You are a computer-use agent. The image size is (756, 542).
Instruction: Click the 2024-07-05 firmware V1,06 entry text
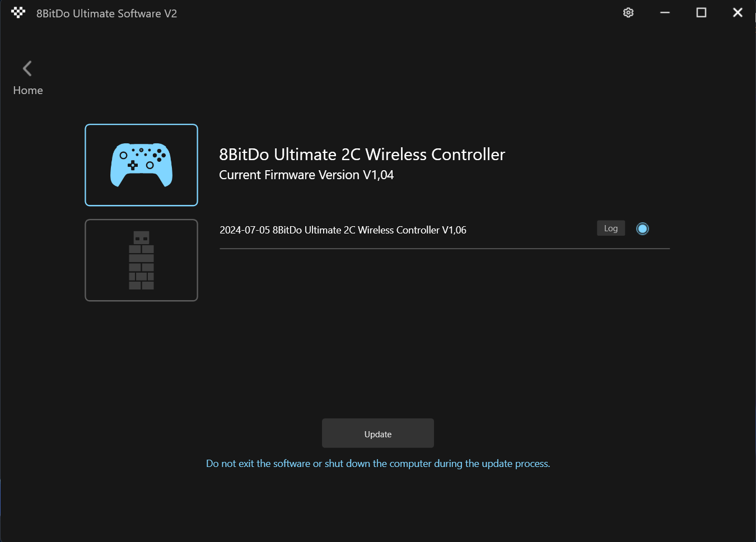pyautogui.click(x=343, y=230)
